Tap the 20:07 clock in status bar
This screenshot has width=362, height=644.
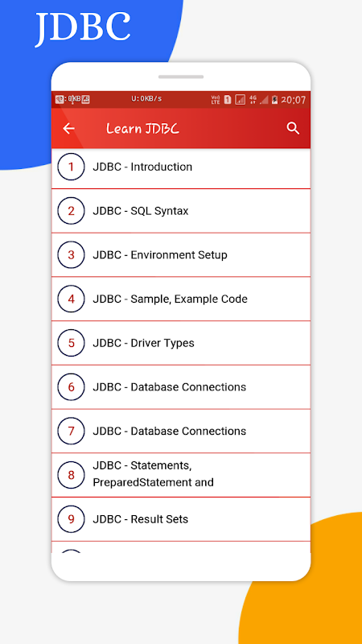coord(294,100)
